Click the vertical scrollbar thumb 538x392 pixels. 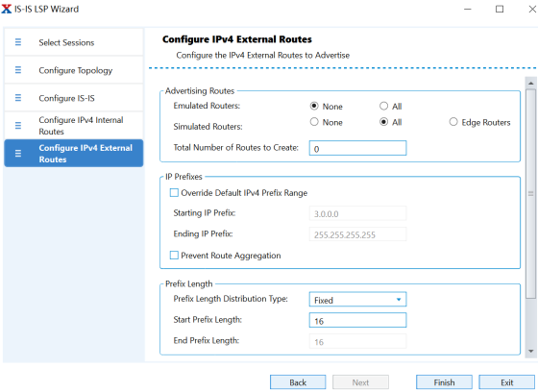pos(530,194)
